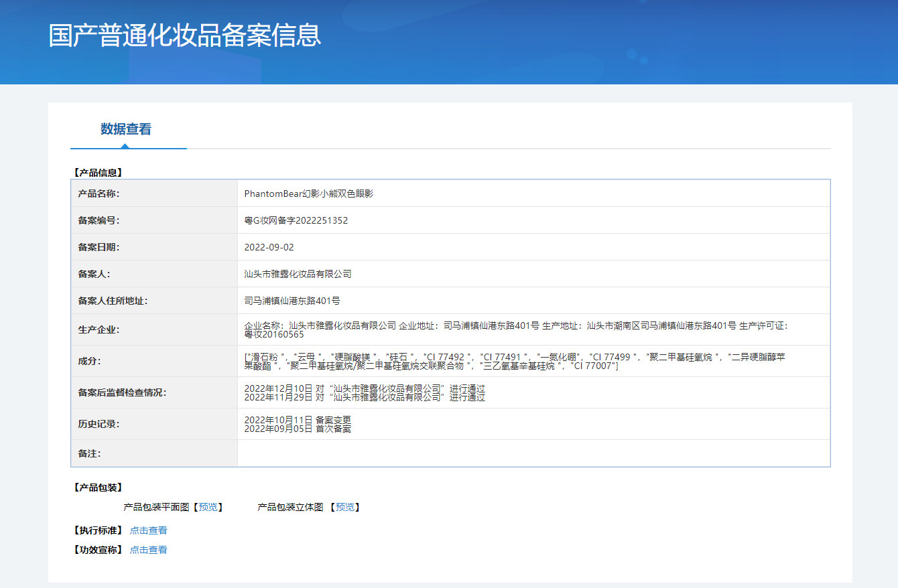Preview the 产品包装立体图 image

click(344, 507)
